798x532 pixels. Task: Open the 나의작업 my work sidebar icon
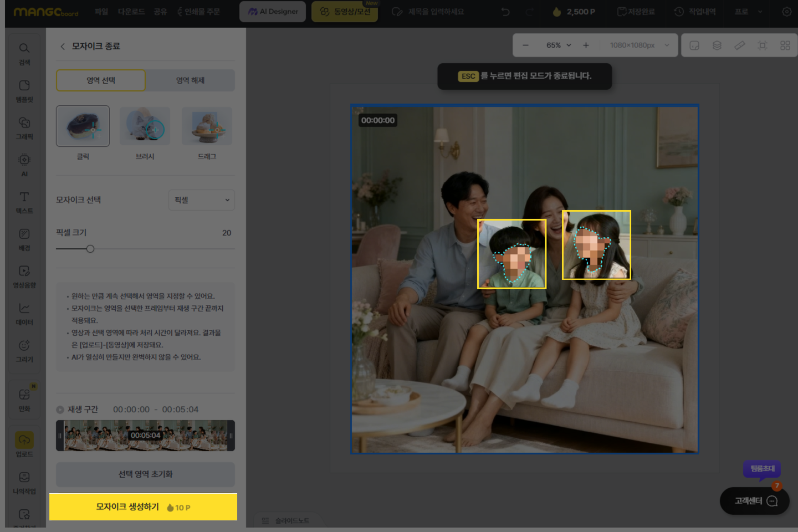click(x=24, y=483)
